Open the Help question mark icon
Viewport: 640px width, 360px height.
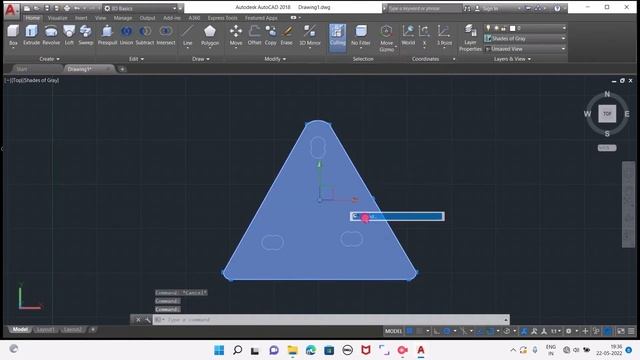(x=557, y=8)
